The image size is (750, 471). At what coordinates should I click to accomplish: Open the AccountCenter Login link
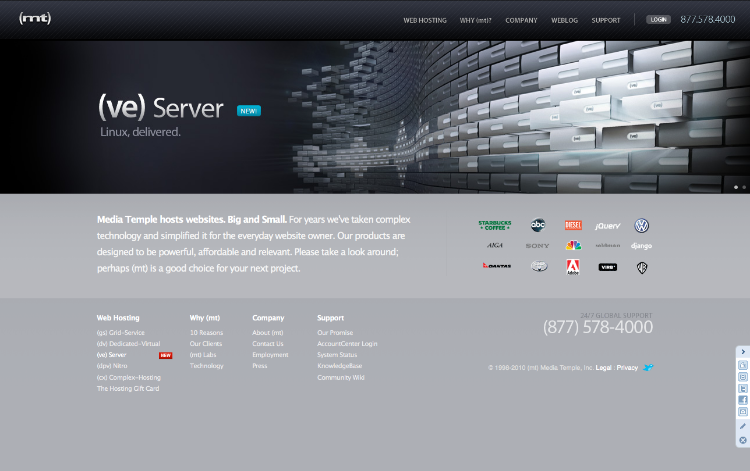(x=347, y=343)
